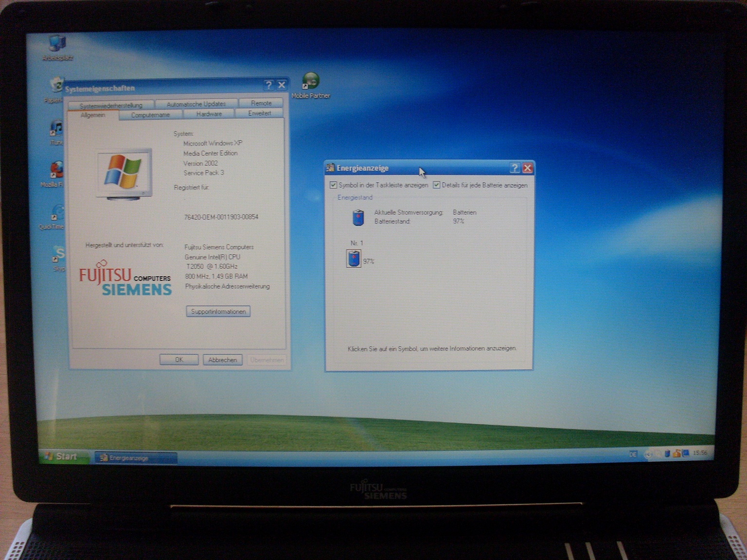Click the product ID 76420-OEM-0011903-00854
Screen dimensions: 747x560
coord(221,217)
